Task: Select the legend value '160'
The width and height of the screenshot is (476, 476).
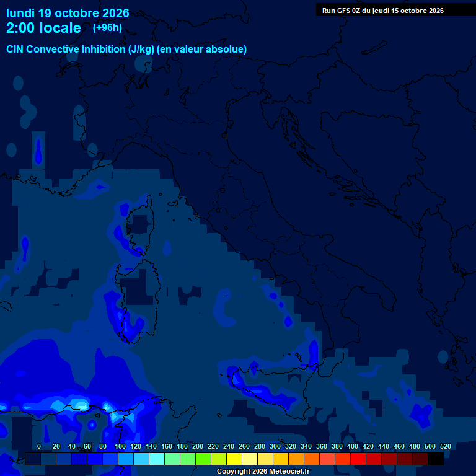Action: pyautogui.click(x=166, y=446)
